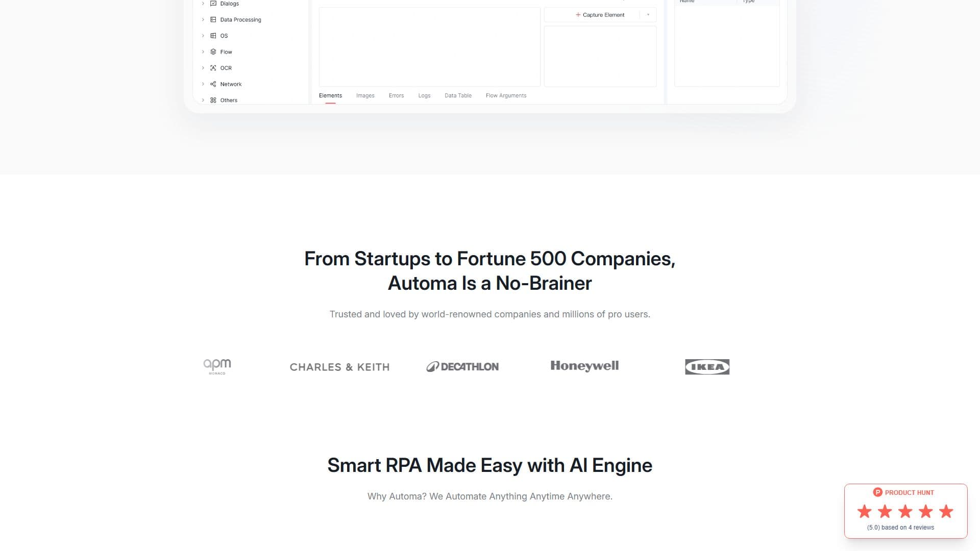Click the Data Processing tree label
980x551 pixels.
(240, 20)
